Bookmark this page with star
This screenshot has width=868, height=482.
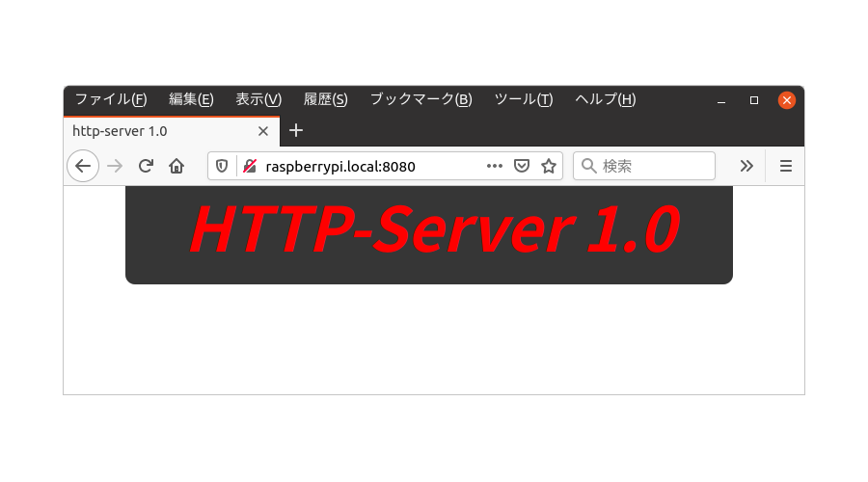(549, 166)
